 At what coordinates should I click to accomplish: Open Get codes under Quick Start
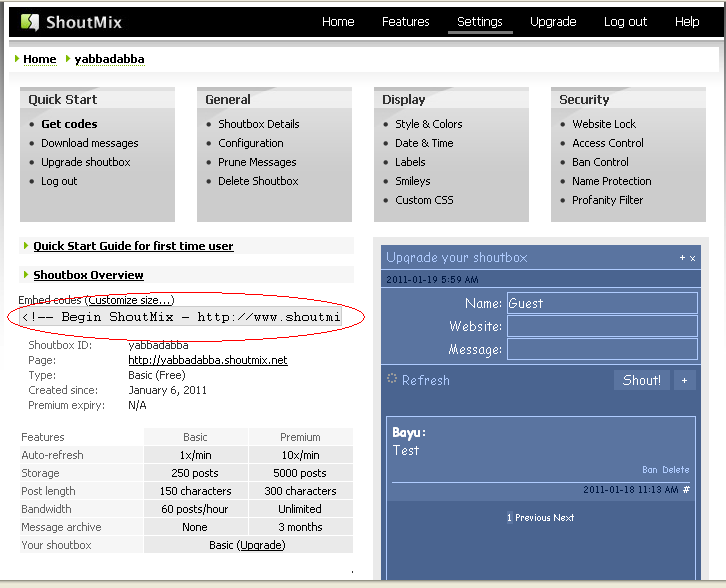[69, 124]
